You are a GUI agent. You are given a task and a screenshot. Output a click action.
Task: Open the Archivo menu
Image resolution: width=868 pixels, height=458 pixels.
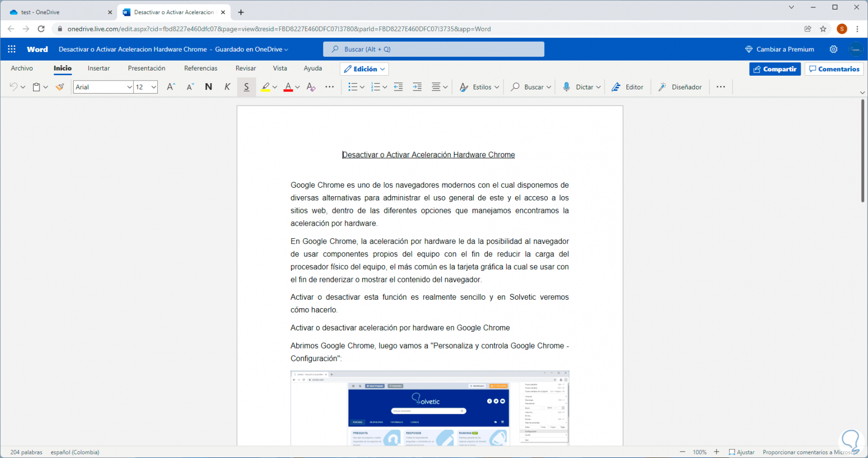coord(22,68)
